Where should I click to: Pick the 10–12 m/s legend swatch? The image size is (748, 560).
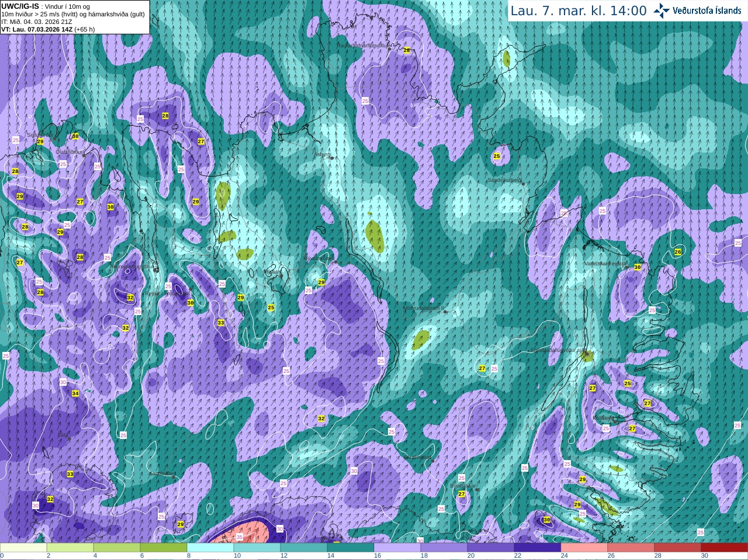(x=257, y=548)
